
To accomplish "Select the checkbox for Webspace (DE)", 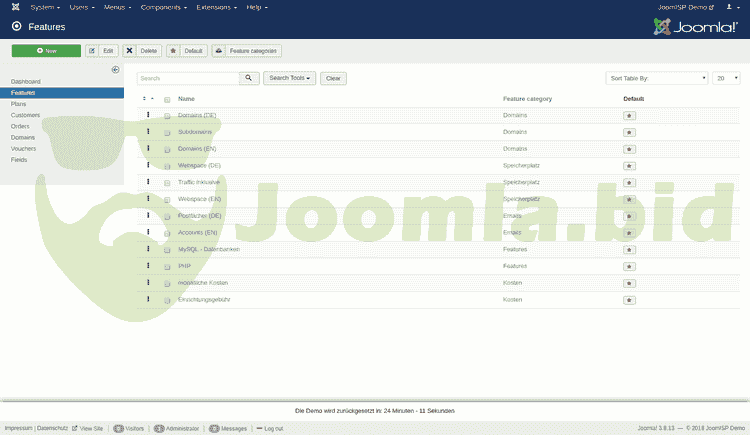I will pyautogui.click(x=167, y=165).
